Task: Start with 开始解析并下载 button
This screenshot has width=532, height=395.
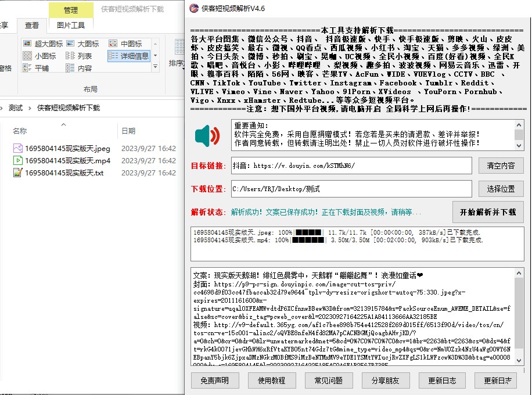Action: tap(488, 212)
